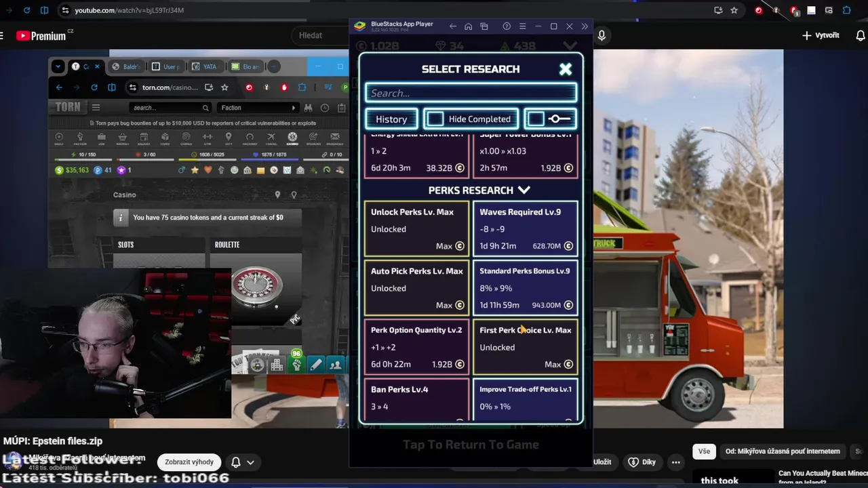Open Unlock Perks Lv. Max card
Viewport: 868px width, 488px height.
click(x=416, y=229)
